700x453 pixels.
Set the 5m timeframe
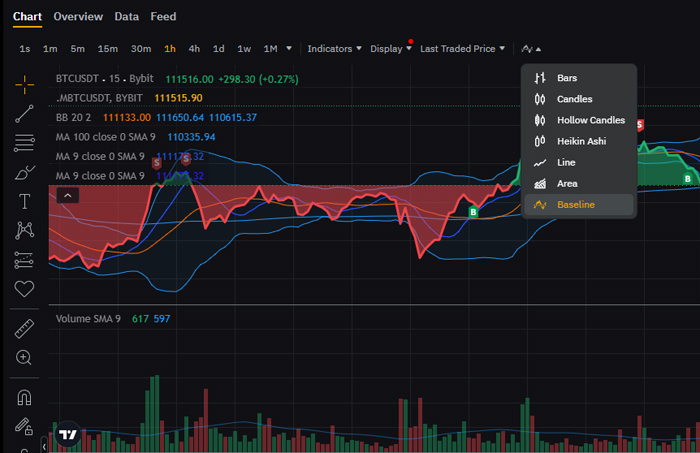tap(77, 49)
